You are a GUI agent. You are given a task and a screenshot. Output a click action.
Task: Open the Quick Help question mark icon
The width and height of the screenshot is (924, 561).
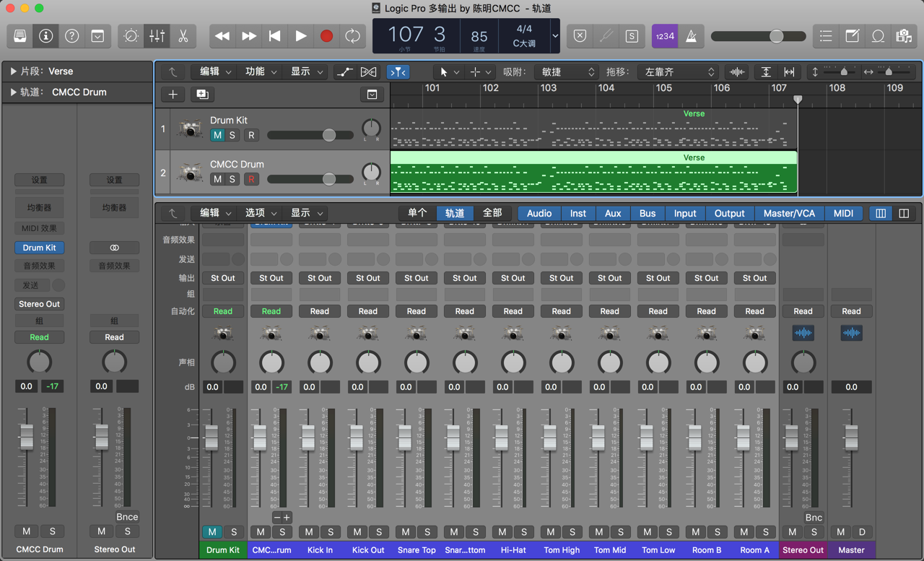tap(71, 36)
